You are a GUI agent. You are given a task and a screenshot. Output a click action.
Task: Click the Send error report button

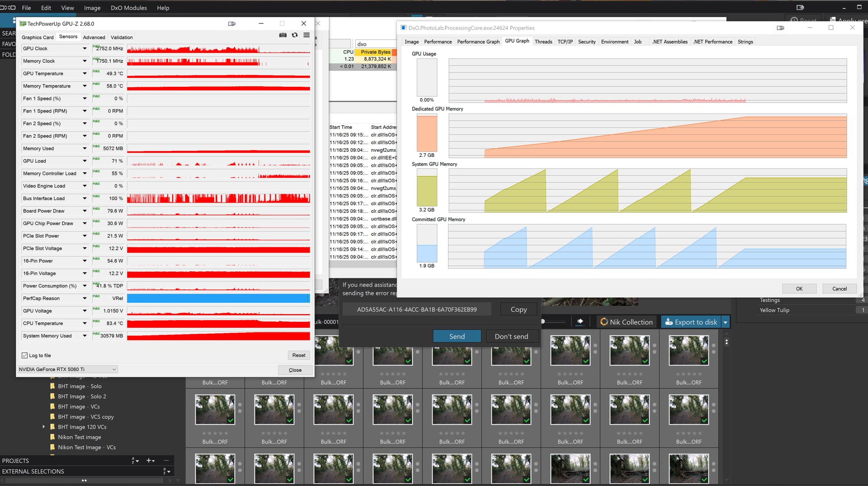point(457,336)
